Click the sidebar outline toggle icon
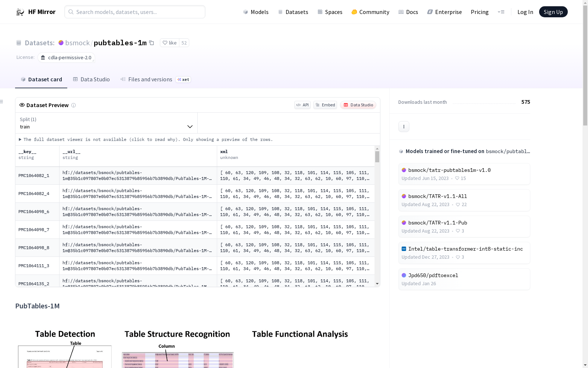The image size is (588, 368). (x=2, y=102)
